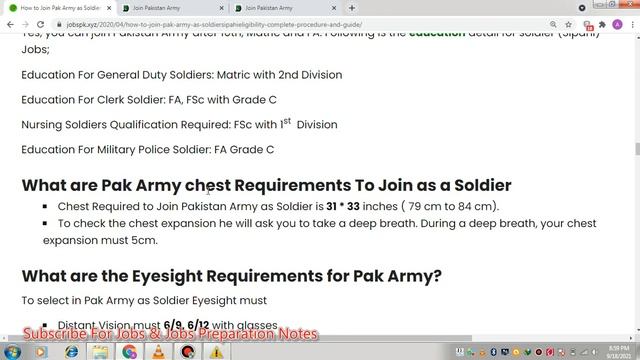Click the vertical scrollbar thumb
Viewport: 640px width, 360px height.
click(x=637, y=149)
